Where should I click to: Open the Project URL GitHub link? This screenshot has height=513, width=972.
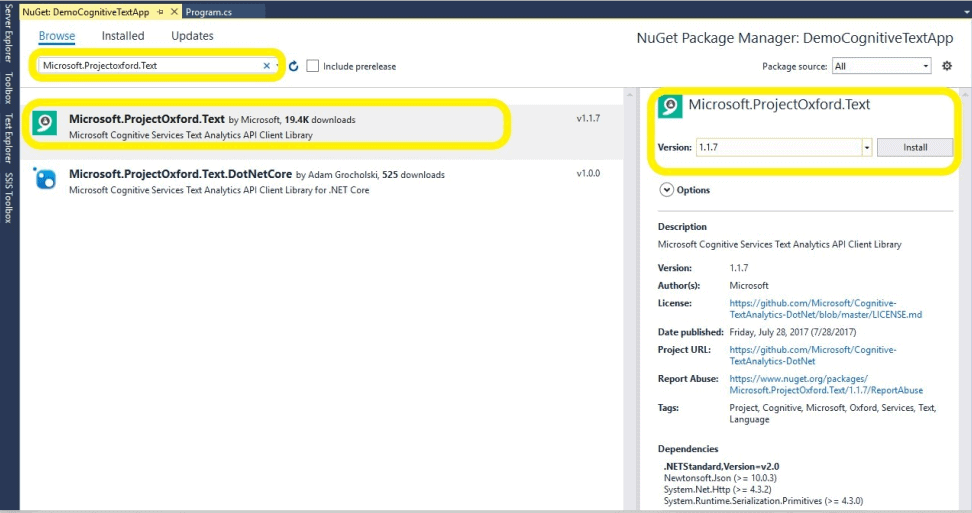tap(813, 355)
